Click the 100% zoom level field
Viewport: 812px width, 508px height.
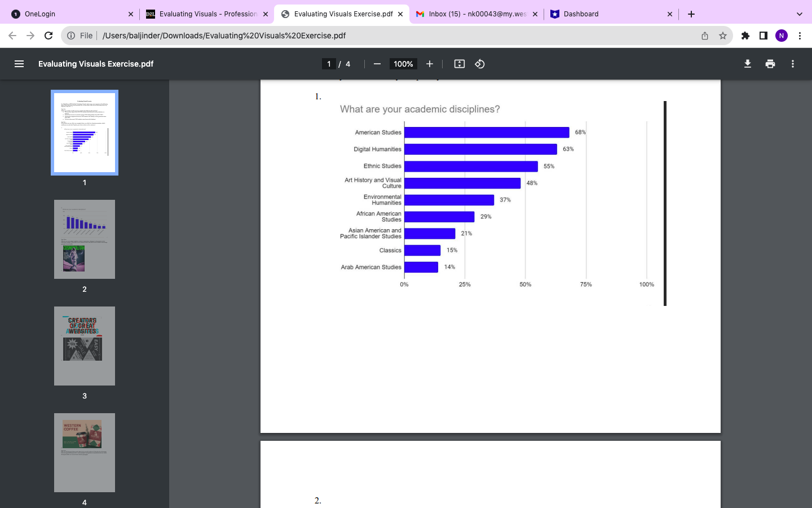coord(403,64)
